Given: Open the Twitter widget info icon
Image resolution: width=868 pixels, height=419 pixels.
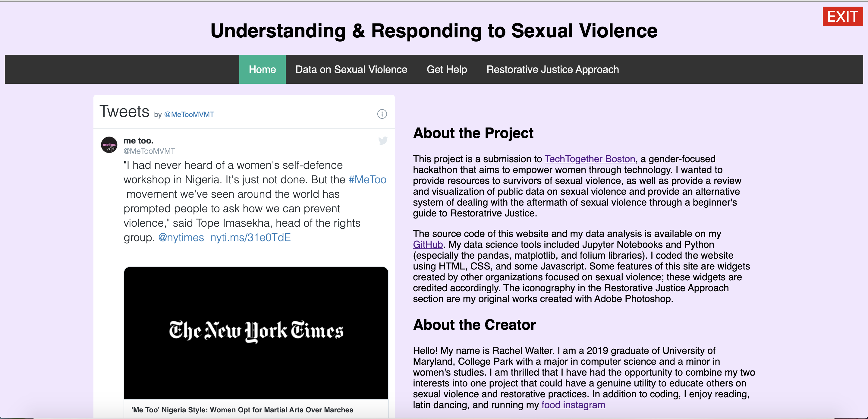Looking at the screenshot, I should tap(382, 114).
